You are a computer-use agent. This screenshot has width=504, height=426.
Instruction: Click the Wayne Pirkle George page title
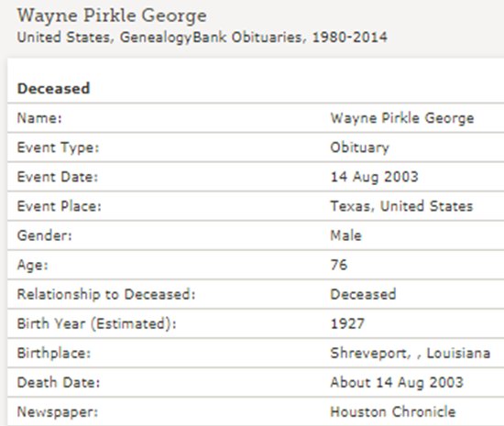tap(112, 16)
